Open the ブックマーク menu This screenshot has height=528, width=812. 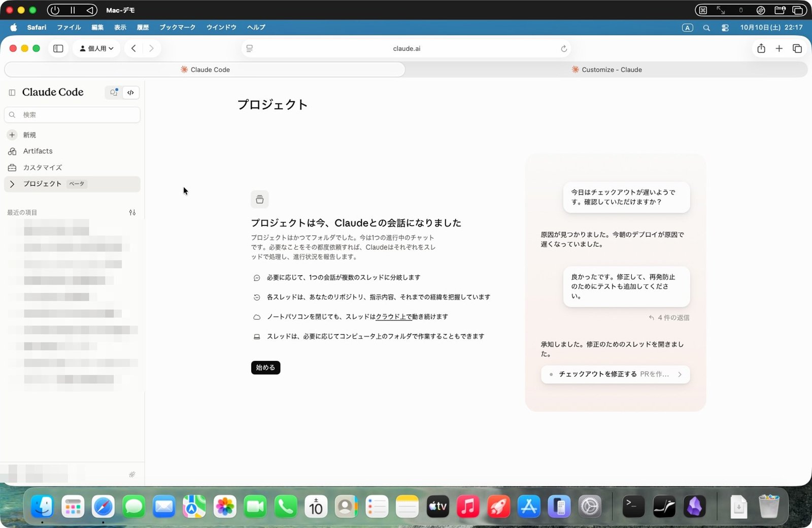coord(177,27)
